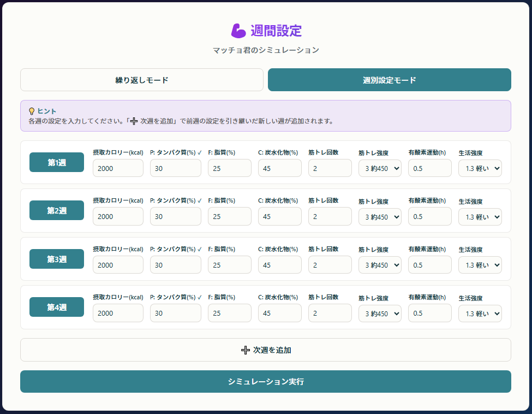Screen dimensions: 532x414
Task: Run simulation with シミュレーション実行 button
Action: point(266,381)
